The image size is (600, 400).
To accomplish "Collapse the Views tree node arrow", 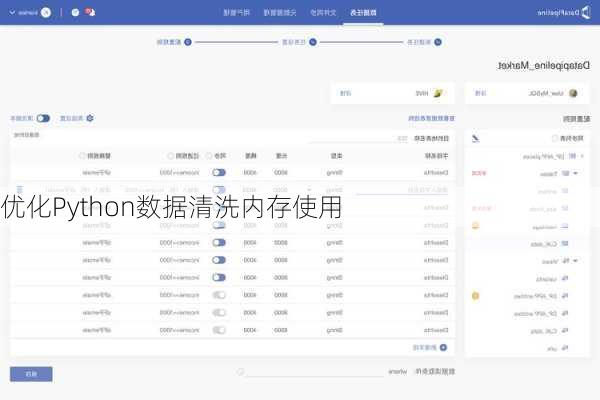I will tap(575, 261).
